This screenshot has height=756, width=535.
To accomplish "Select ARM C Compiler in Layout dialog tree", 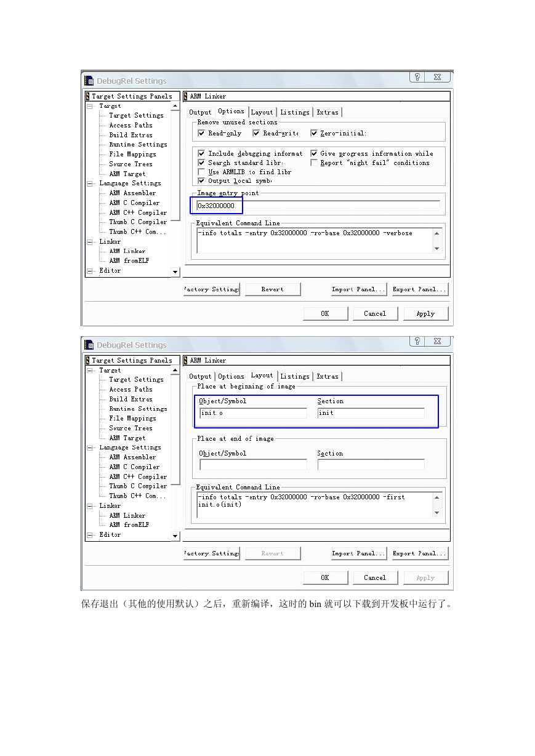I will 134,467.
